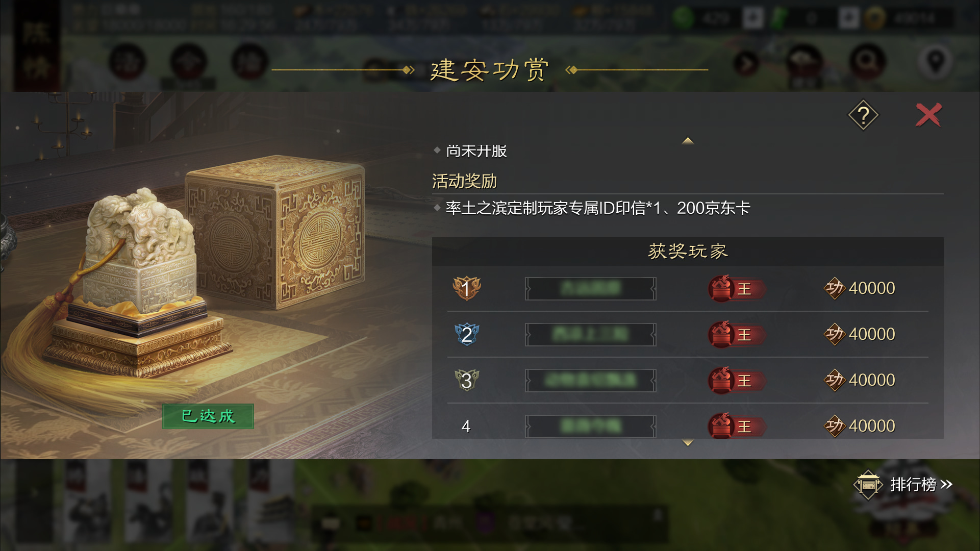Select the 获奖玩家 header bar
The width and height of the screenshot is (980, 551).
tap(688, 251)
